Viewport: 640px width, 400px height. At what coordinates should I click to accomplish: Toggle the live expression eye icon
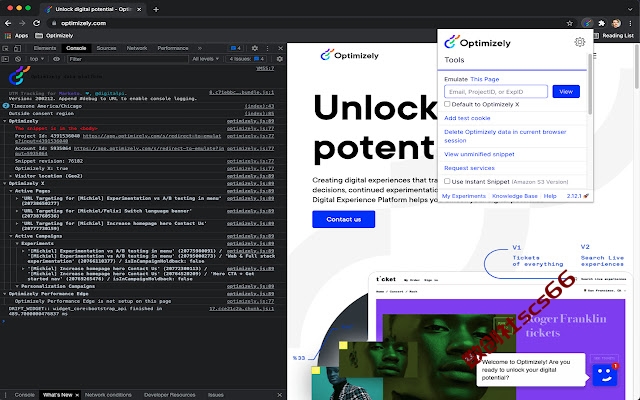[56, 59]
